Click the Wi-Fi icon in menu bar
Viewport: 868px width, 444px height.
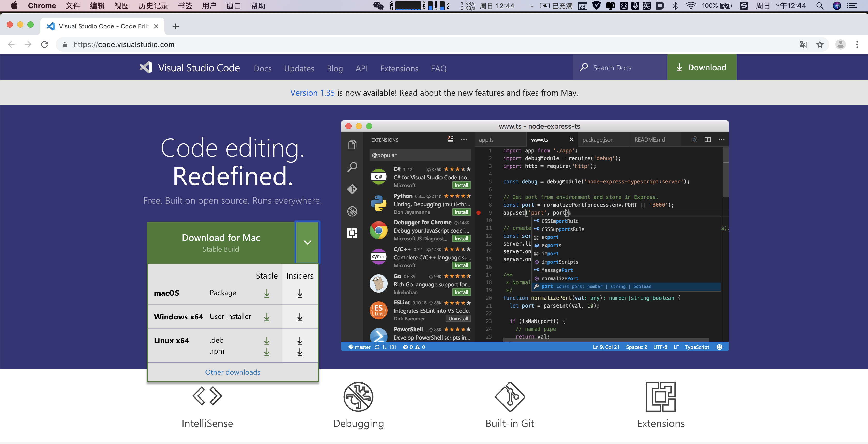pos(690,6)
